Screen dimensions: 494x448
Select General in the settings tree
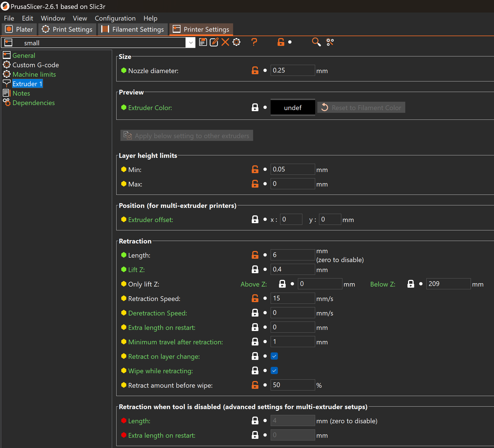[24, 56]
